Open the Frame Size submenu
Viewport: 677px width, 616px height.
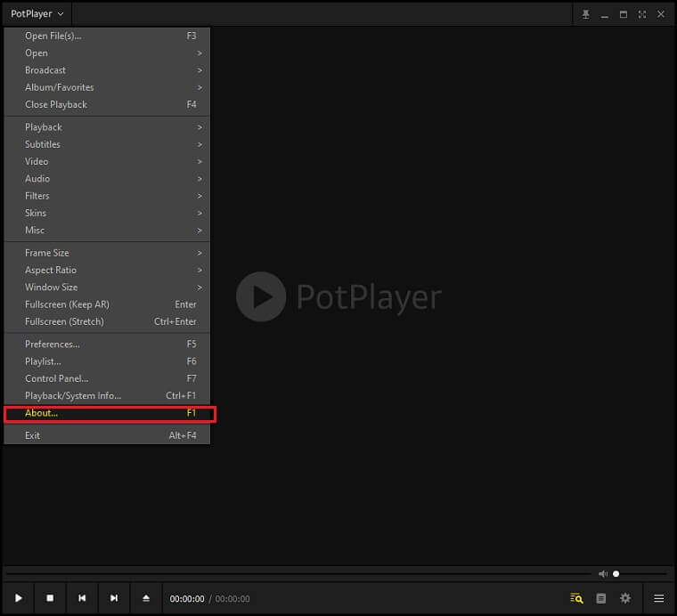point(107,253)
